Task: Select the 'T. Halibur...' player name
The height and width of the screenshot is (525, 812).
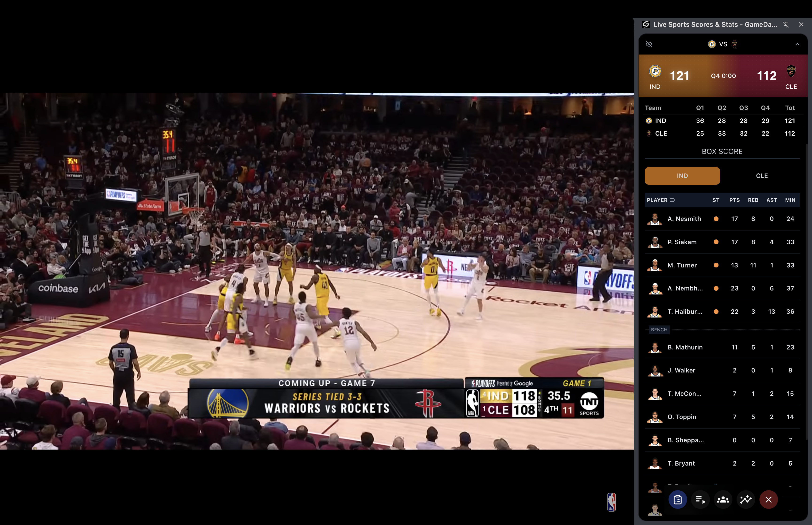Action: pos(685,312)
